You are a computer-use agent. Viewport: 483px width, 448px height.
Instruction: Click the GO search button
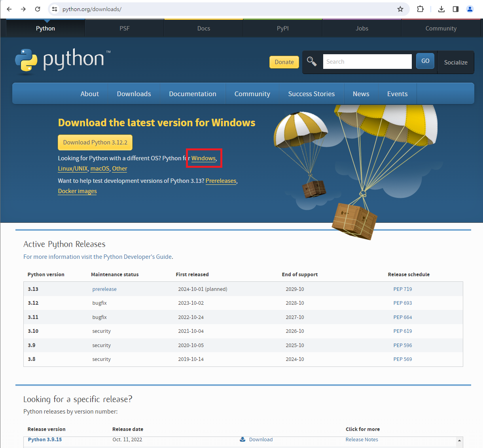pos(425,61)
